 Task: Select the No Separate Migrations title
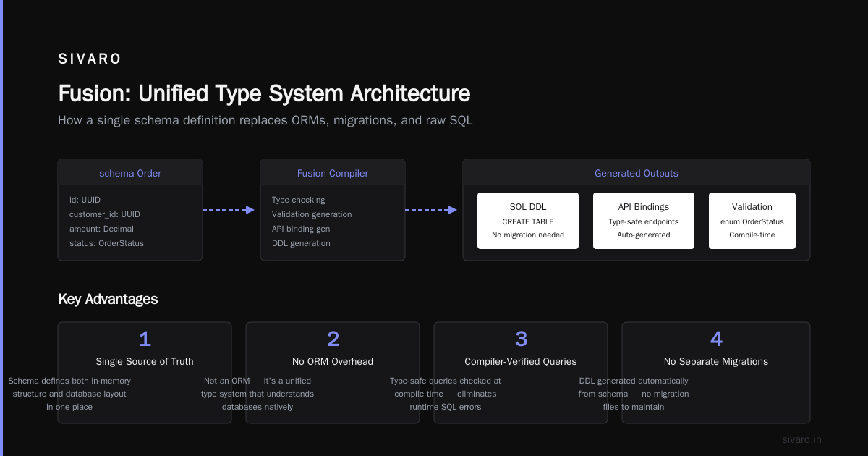pos(716,361)
